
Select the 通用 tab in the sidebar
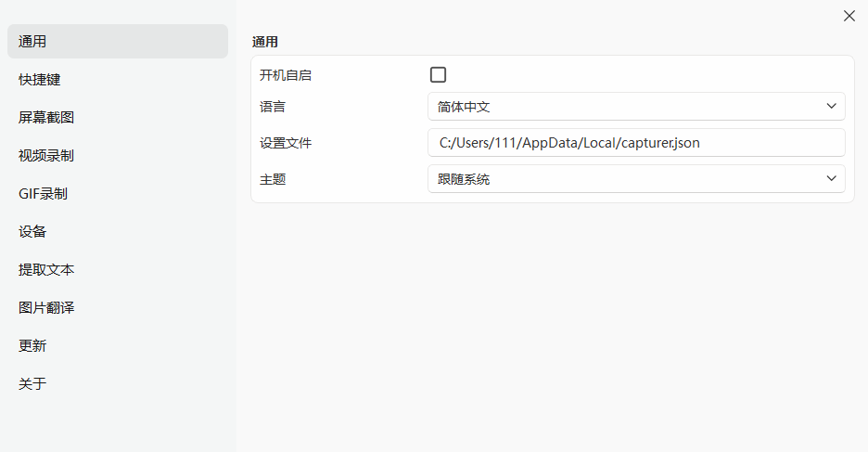(x=117, y=42)
